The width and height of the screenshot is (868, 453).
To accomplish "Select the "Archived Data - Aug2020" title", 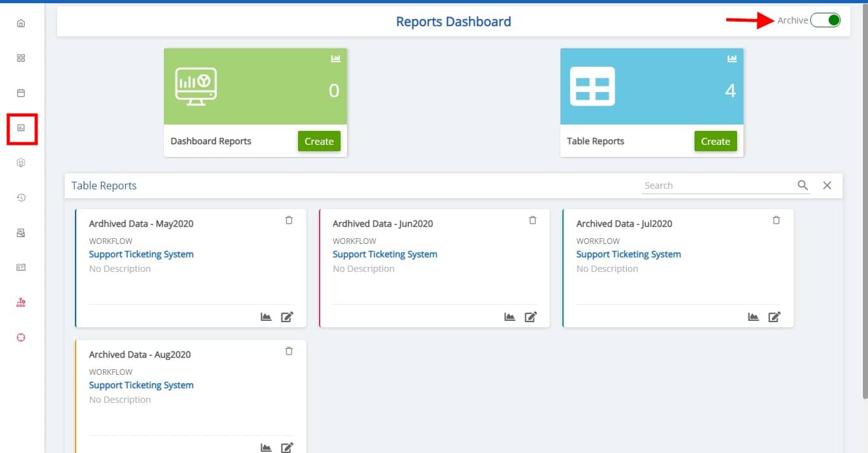I will (140, 355).
